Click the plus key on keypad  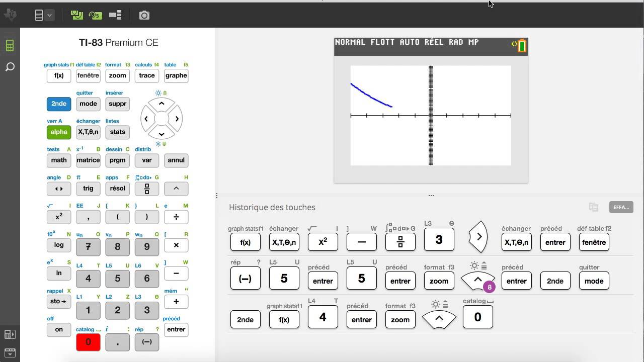(x=176, y=302)
